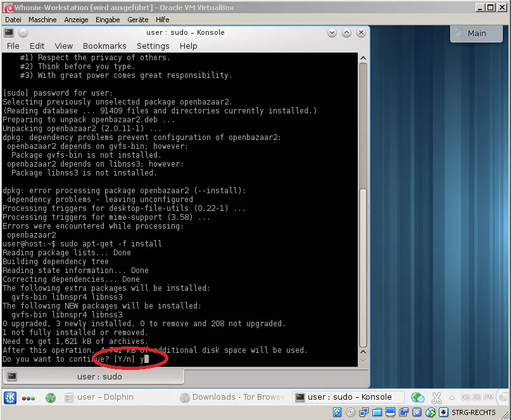Open the VirtualBox Eingabe menu
The height and width of the screenshot is (420, 511).
pyautogui.click(x=108, y=20)
